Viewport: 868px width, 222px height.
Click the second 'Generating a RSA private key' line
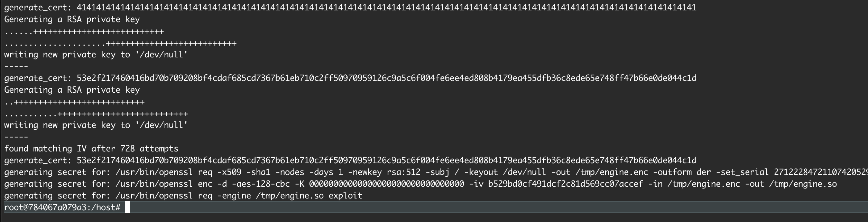(72, 90)
